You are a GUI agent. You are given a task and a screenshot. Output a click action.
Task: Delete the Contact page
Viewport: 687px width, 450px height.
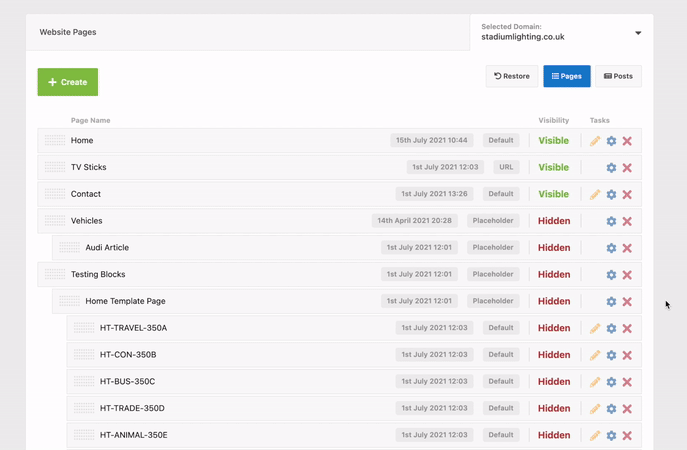[x=627, y=194]
